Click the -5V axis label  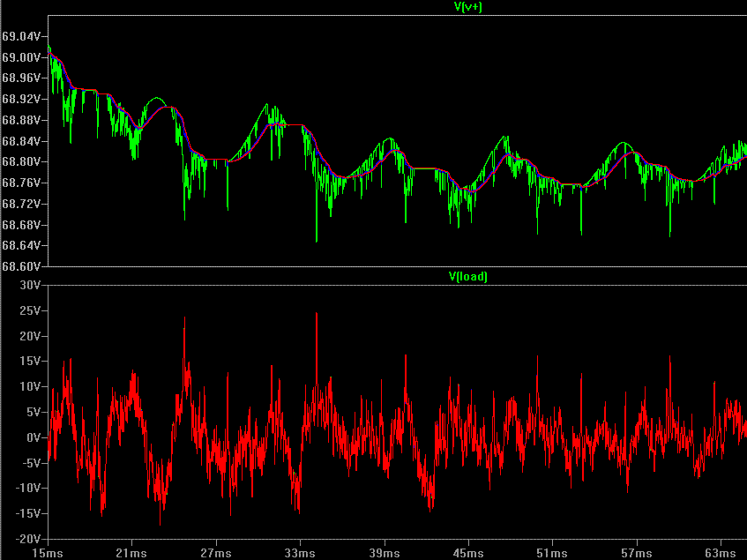[x=30, y=463]
